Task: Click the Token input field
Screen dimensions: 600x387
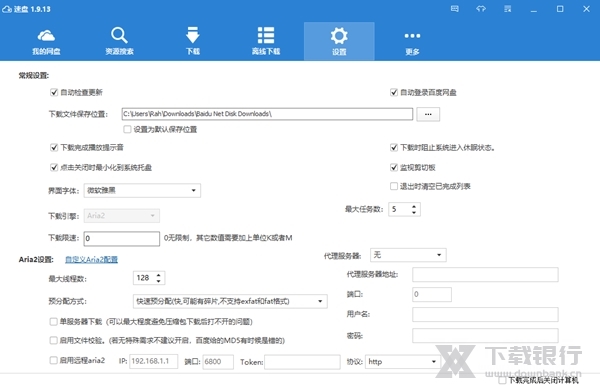Action: (302, 362)
